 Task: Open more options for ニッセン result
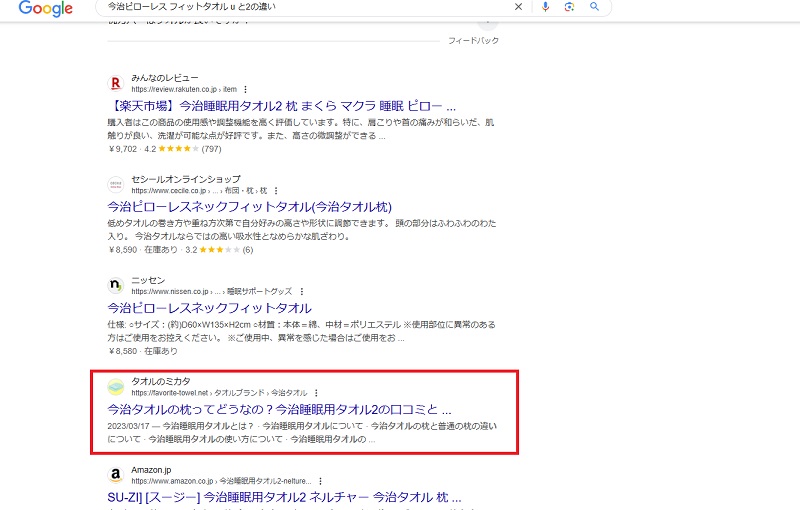tap(302, 291)
